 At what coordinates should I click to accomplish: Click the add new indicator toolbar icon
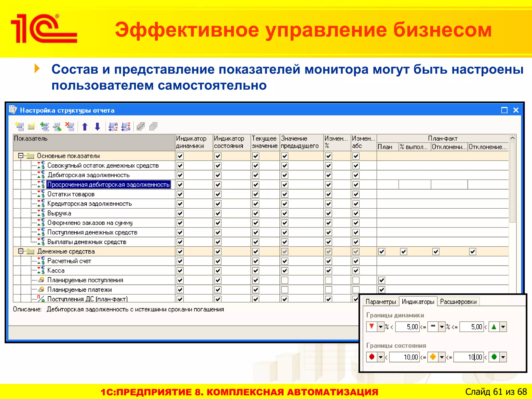click(x=19, y=127)
